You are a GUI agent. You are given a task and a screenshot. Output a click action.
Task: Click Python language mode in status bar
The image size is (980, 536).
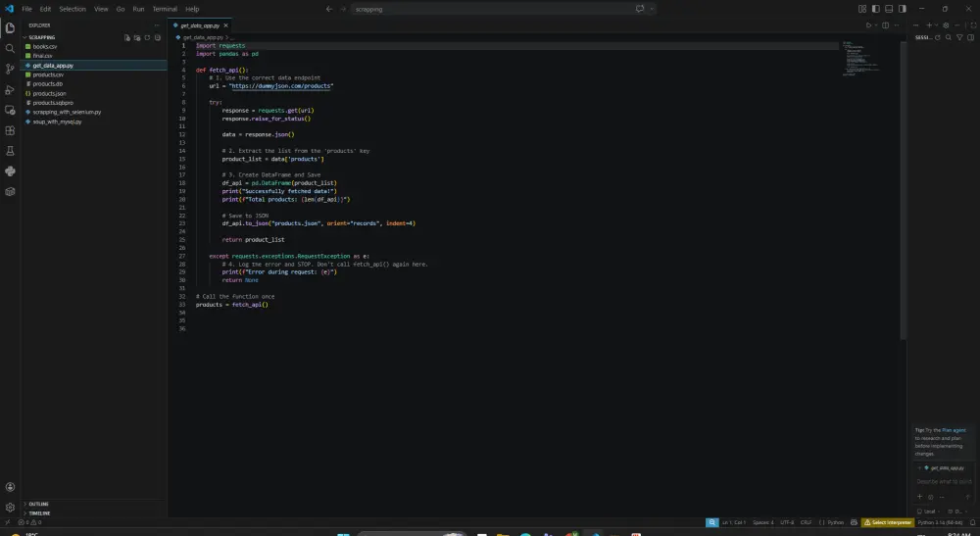(x=836, y=522)
